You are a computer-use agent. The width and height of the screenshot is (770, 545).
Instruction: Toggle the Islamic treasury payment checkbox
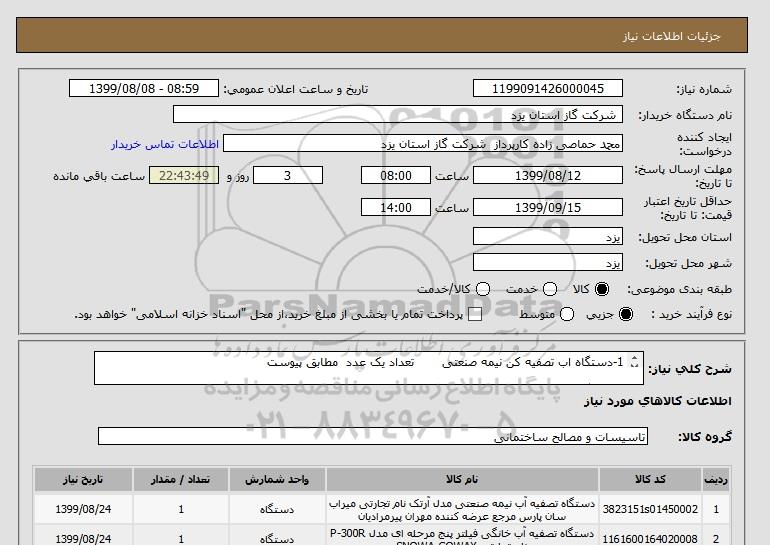click(x=475, y=315)
